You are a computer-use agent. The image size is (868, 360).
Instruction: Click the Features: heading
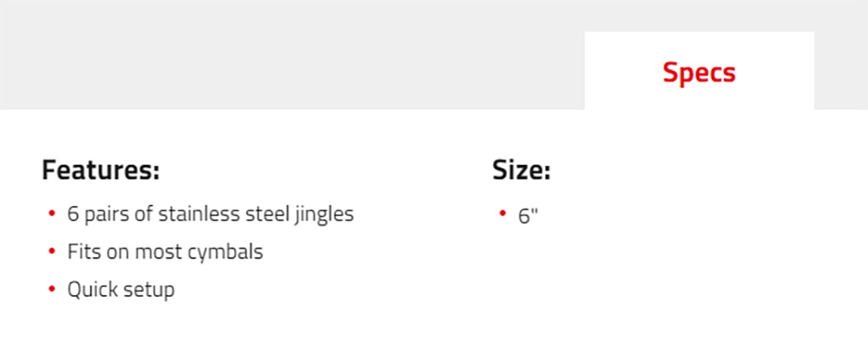pos(101,170)
